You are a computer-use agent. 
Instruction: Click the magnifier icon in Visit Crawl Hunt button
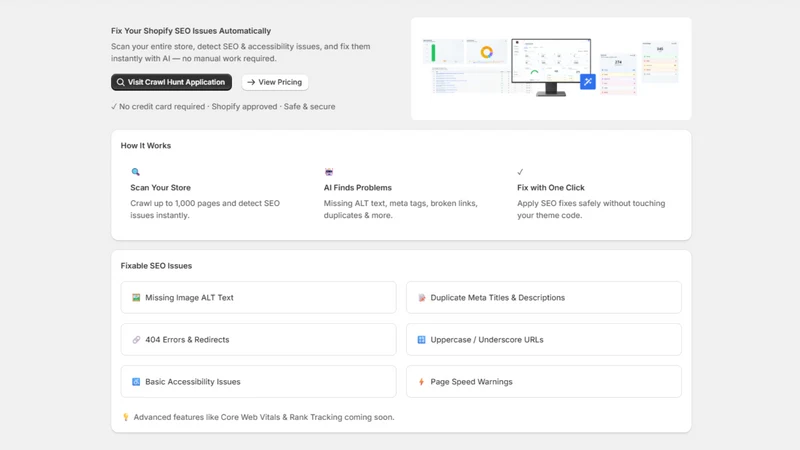point(120,82)
